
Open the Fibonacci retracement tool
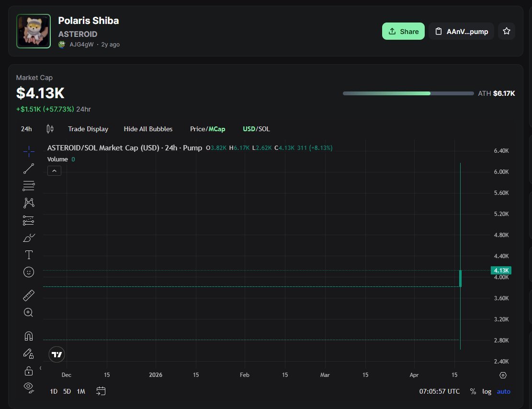[x=29, y=186]
